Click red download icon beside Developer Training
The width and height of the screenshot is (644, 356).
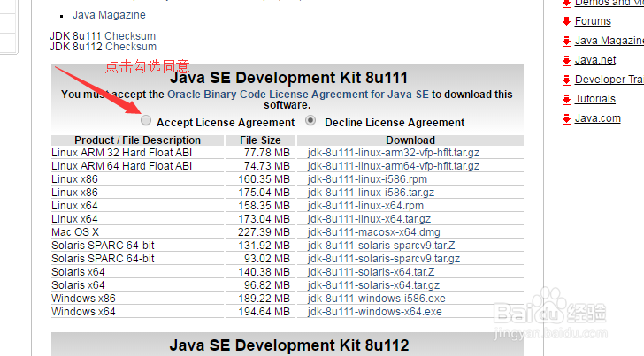[x=567, y=80]
